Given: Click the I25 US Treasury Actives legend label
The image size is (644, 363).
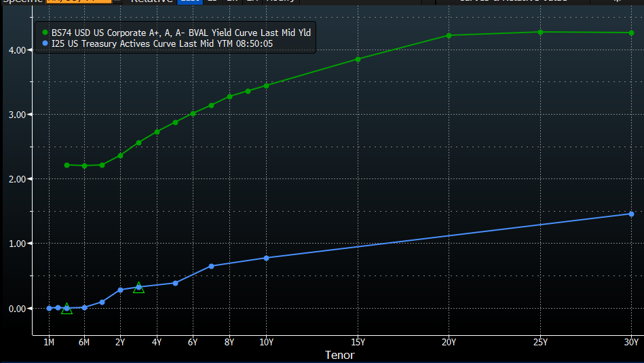Looking at the screenshot, I should (x=162, y=43).
